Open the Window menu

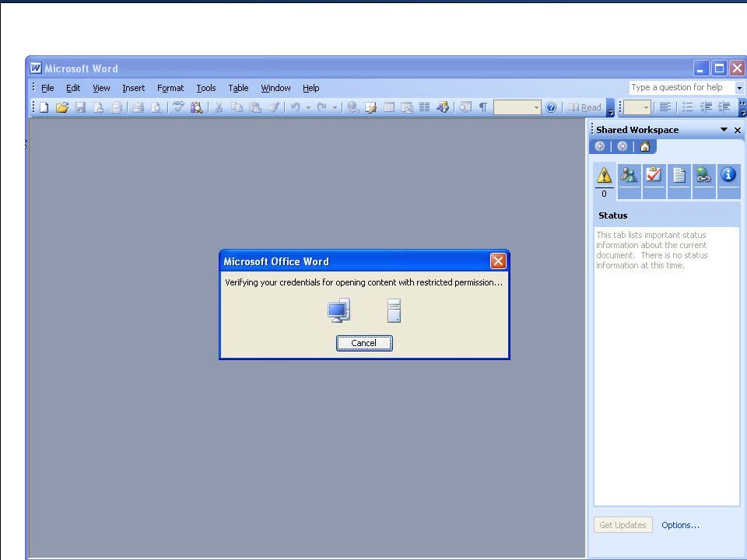(275, 88)
